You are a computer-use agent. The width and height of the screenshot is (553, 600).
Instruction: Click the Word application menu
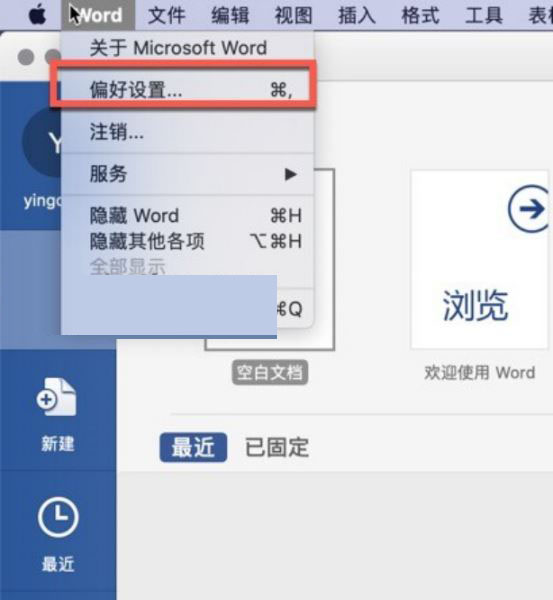click(x=98, y=15)
